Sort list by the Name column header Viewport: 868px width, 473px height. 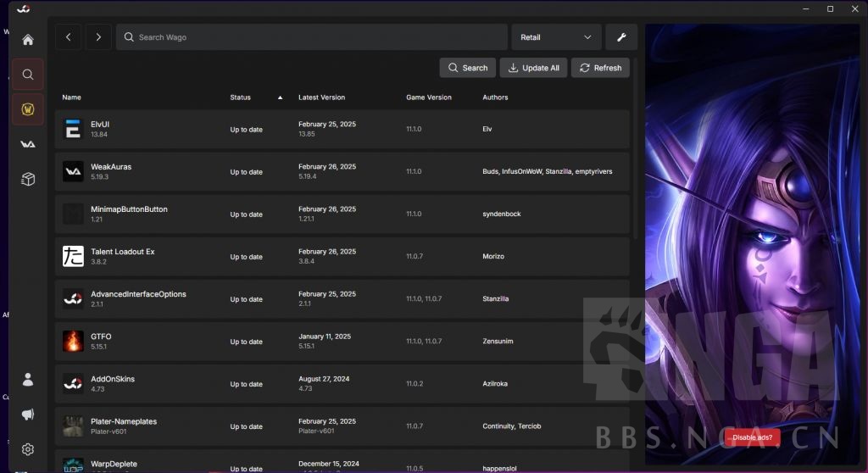click(71, 97)
